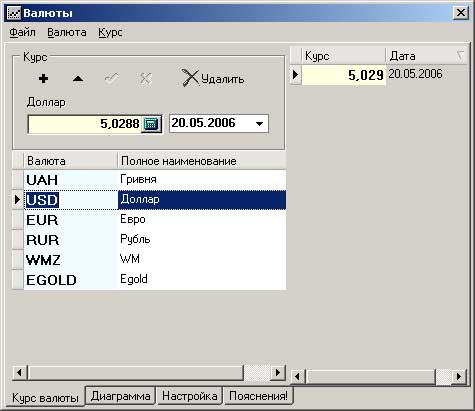Viewport: 475px width, 411px height.
Task: Switch to the Диаграмма tab
Action: coord(120,396)
